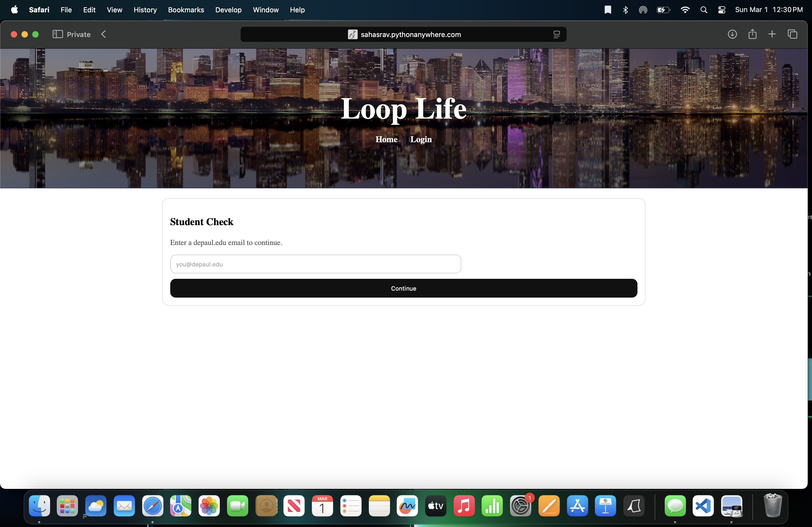This screenshot has width=812, height=527.
Task: Open the battery status menu
Action: 663,10
